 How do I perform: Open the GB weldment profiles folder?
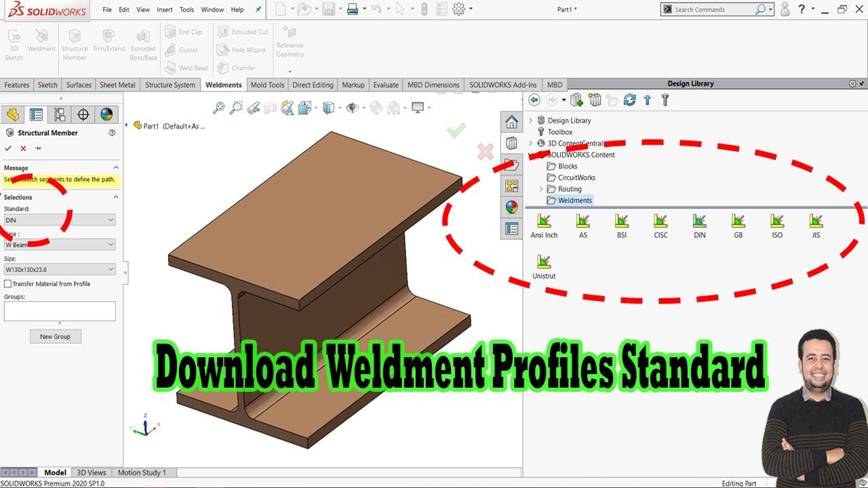[738, 226]
